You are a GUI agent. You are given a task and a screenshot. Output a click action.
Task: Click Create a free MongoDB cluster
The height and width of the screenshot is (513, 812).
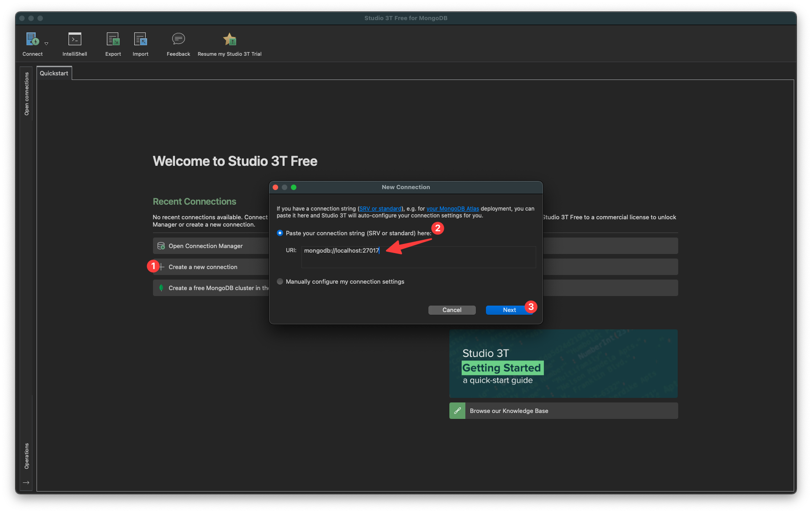[211, 288]
